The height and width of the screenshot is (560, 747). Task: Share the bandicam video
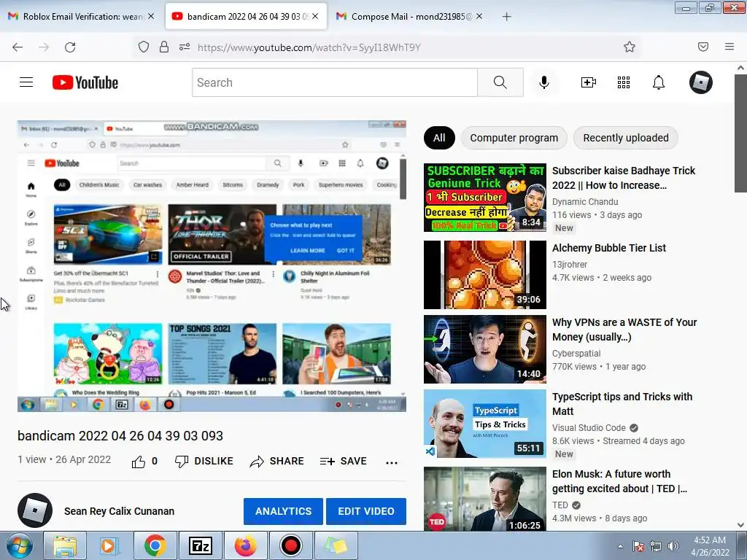pyautogui.click(x=276, y=461)
